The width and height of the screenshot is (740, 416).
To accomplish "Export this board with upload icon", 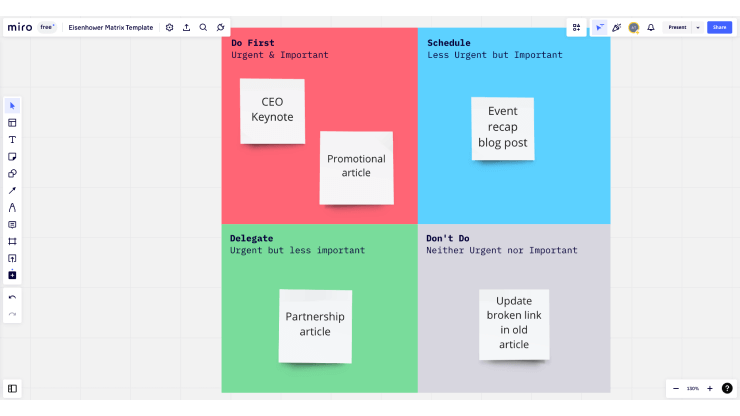I will point(186,27).
